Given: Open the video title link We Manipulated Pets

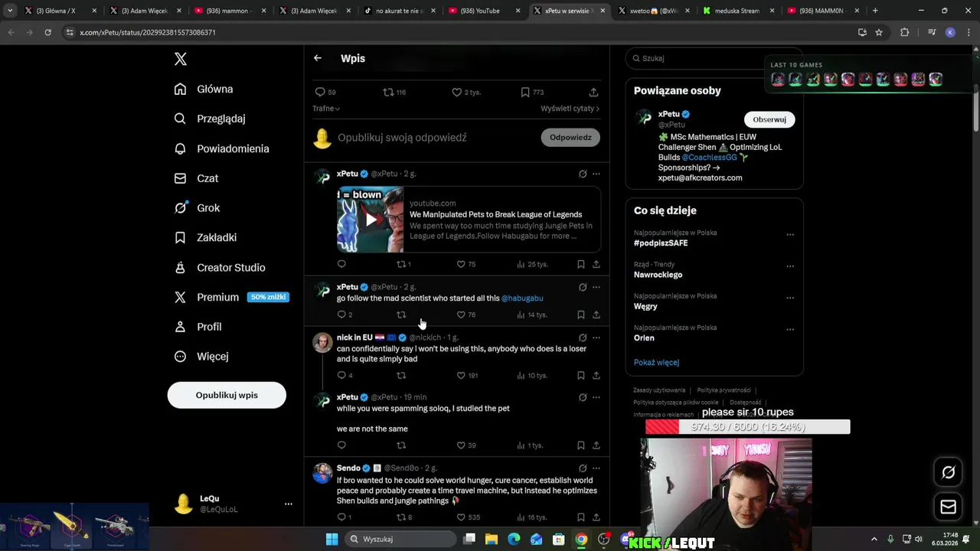Looking at the screenshot, I should click(495, 214).
